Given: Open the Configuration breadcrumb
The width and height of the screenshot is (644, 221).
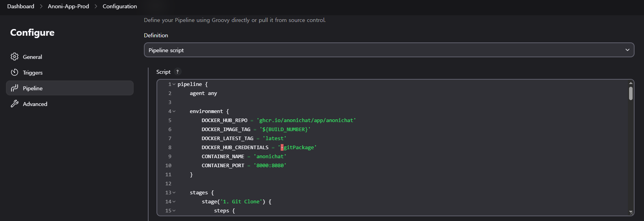Looking at the screenshot, I should 120,6.
